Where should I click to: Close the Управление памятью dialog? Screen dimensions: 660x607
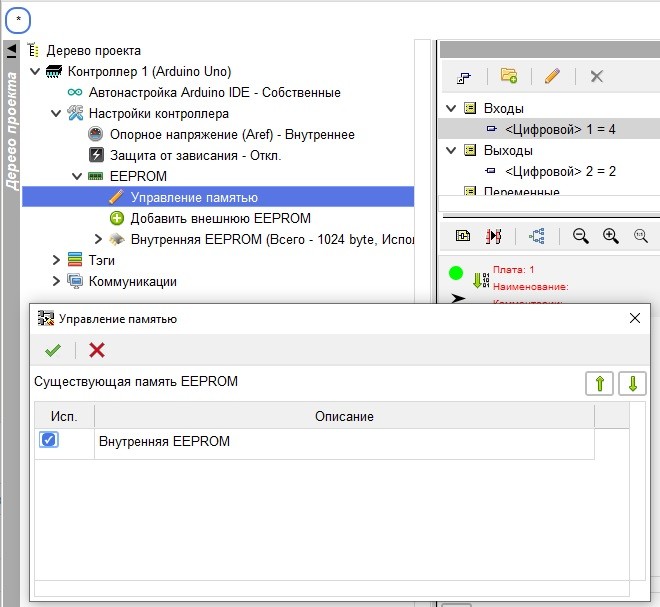tap(635, 318)
